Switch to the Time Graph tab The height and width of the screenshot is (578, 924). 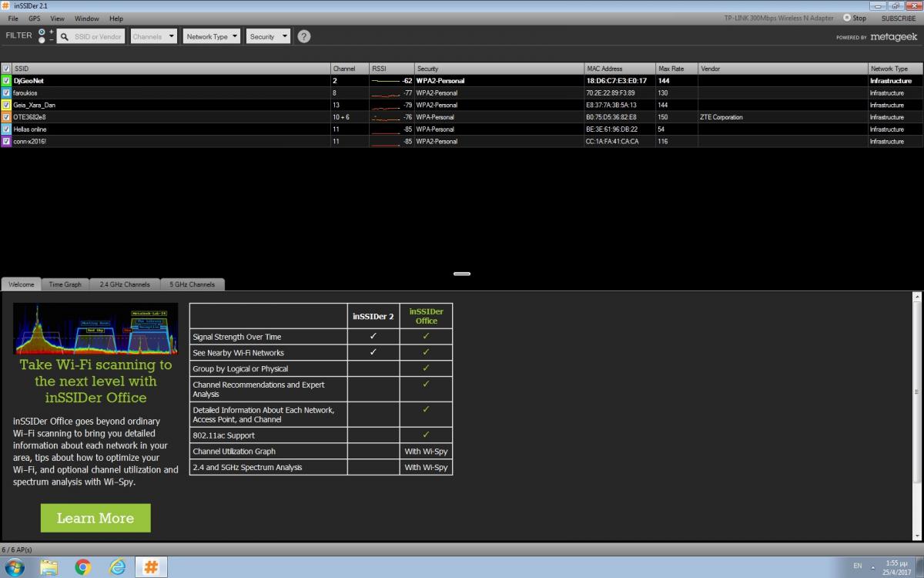tap(65, 284)
